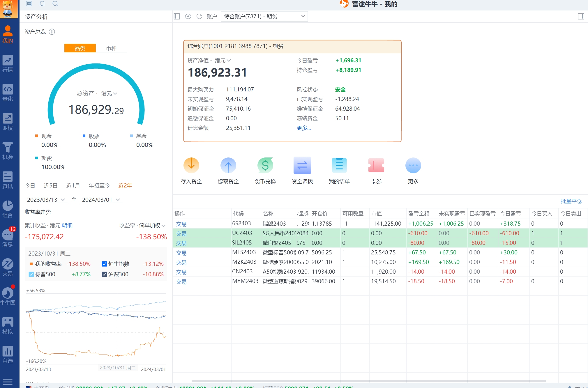Open the 综合账户(7871) - 期货 account dropdown

point(264,16)
